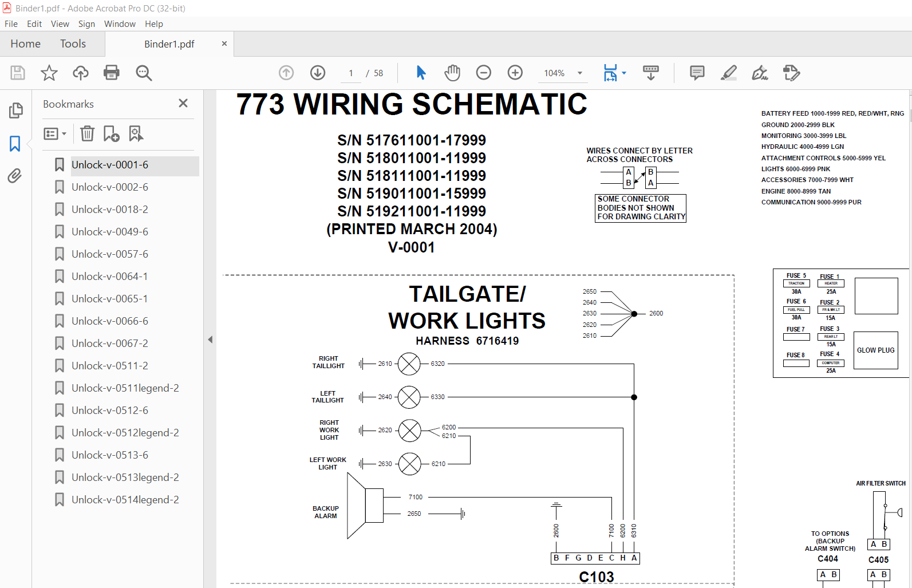Open the Sign menu
912x588 pixels.
[x=86, y=24]
